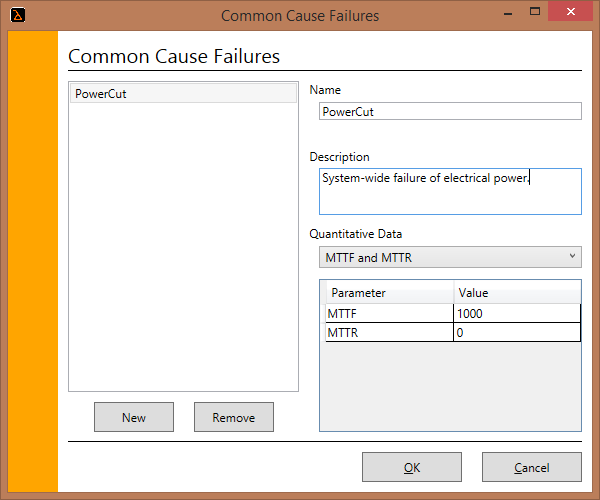This screenshot has width=600, height=500.
Task: Click the Parameter column header
Action: click(390, 293)
